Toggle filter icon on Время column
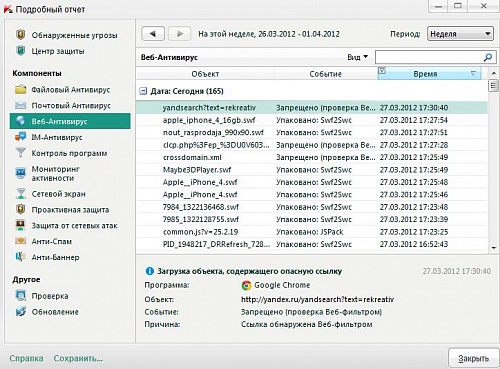The height and width of the screenshot is (369, 500). (382, 71)
